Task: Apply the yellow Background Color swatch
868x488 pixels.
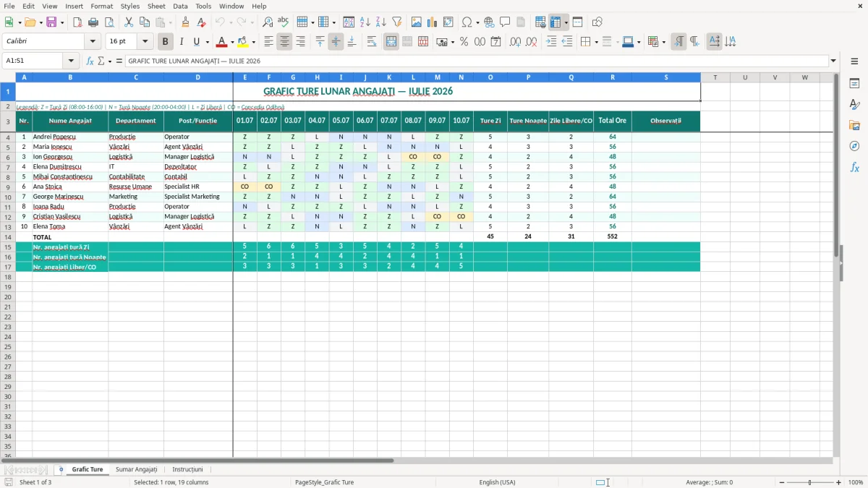Action: pos(243,42)
